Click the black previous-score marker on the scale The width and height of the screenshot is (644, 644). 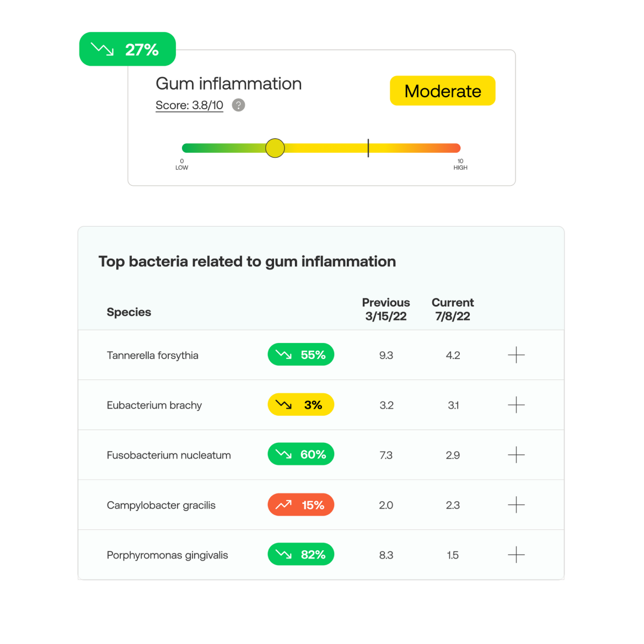368,148
